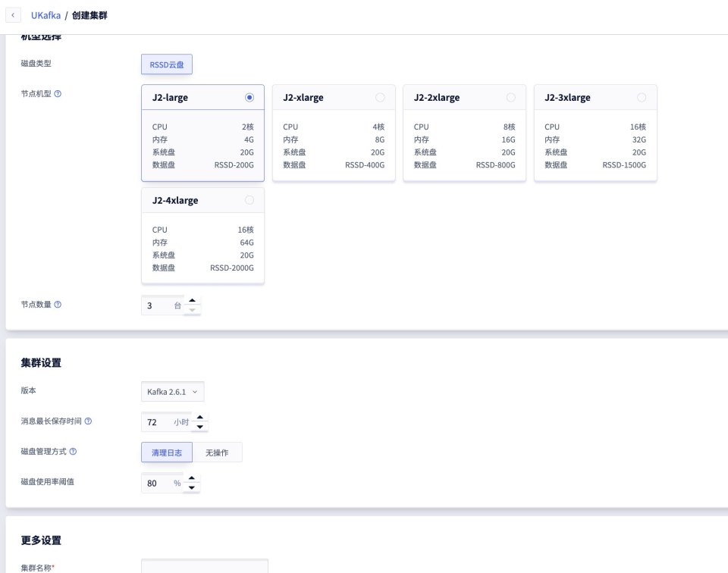
Task: Open the Kafka 2.6.1 version dropdown
Action: 172,391
